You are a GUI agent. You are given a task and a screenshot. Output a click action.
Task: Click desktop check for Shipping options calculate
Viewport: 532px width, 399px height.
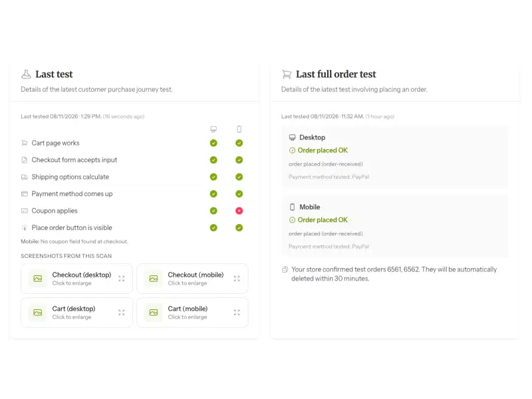tap(213, 177)
